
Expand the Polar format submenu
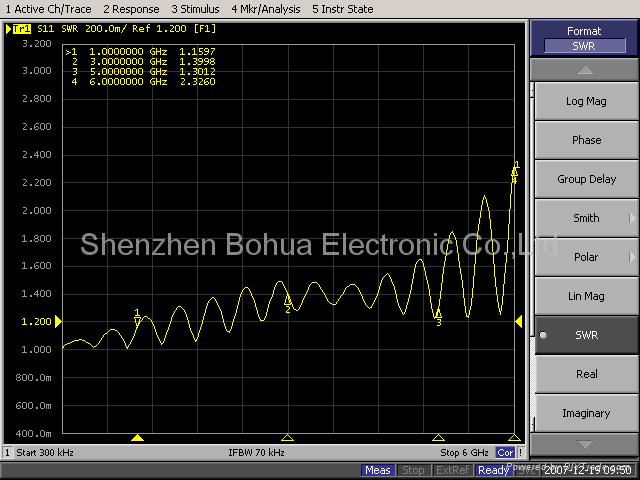coord(586,257)
